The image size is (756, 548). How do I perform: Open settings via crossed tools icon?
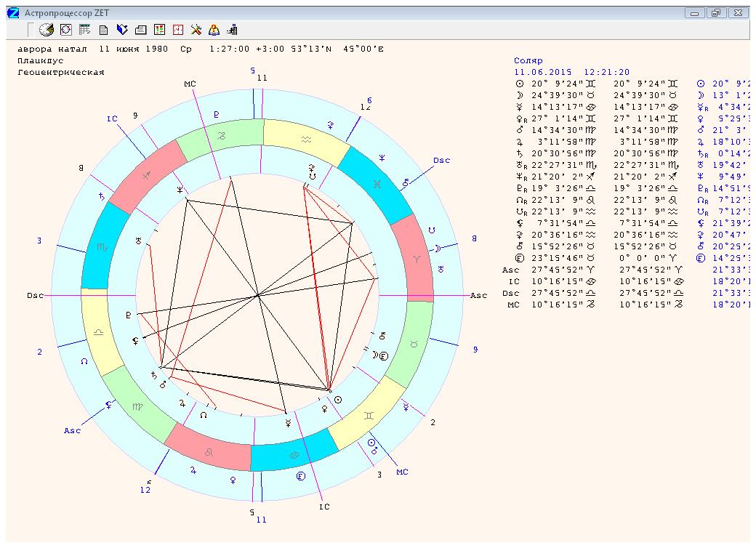tap(196, 30)
